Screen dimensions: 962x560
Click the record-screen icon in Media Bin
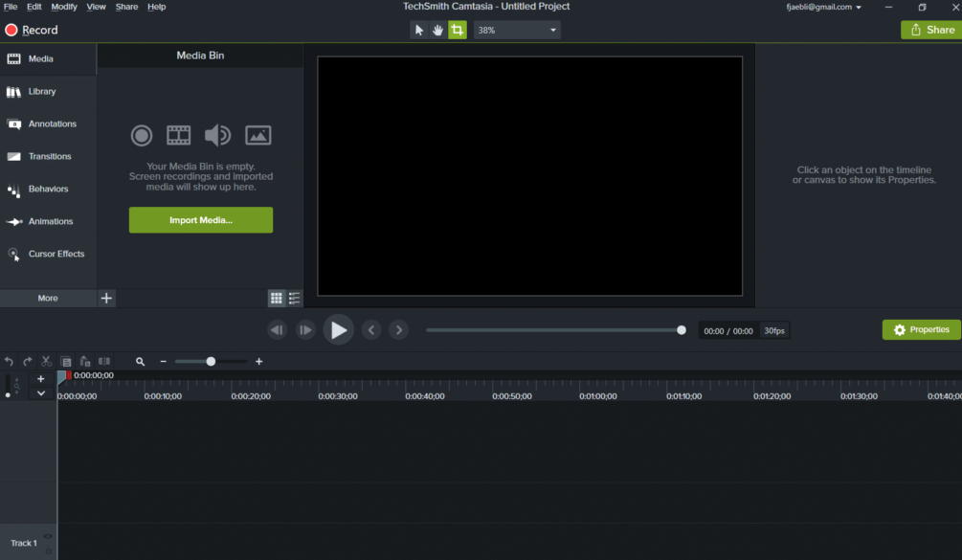click(141, 136)
